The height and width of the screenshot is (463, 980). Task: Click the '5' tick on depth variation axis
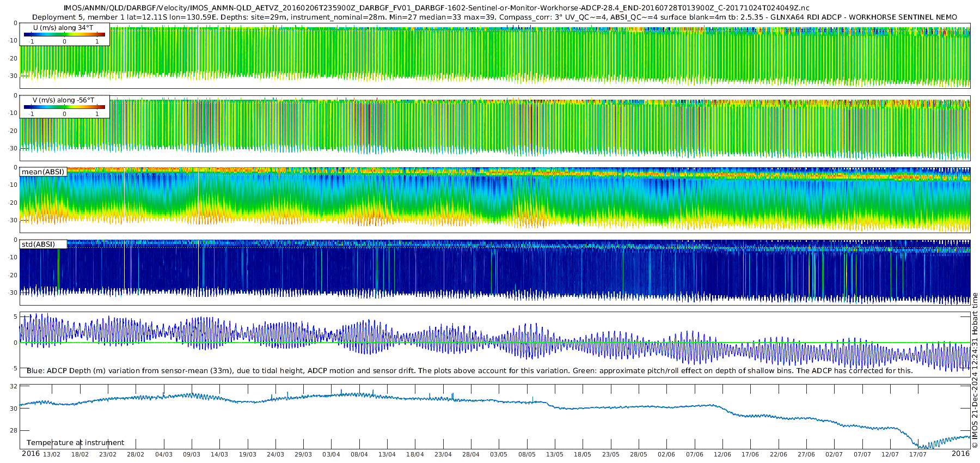click(x=15, y=316)
